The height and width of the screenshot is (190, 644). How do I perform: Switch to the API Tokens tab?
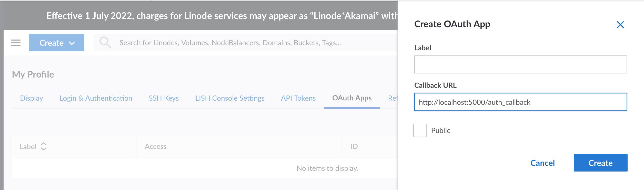[298, 98]
